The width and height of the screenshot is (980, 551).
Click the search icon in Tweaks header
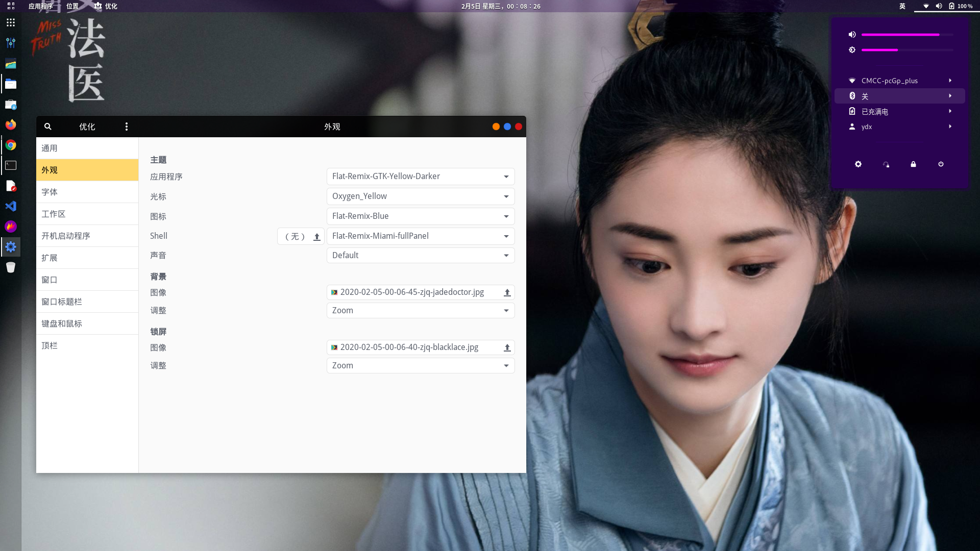pos(47,127)
